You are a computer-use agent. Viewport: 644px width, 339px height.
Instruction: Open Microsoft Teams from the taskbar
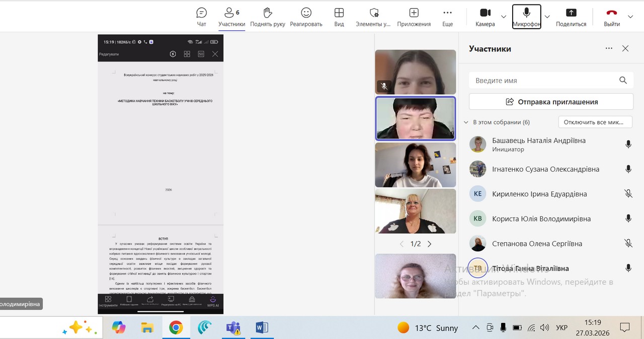(x=233, y=328)
